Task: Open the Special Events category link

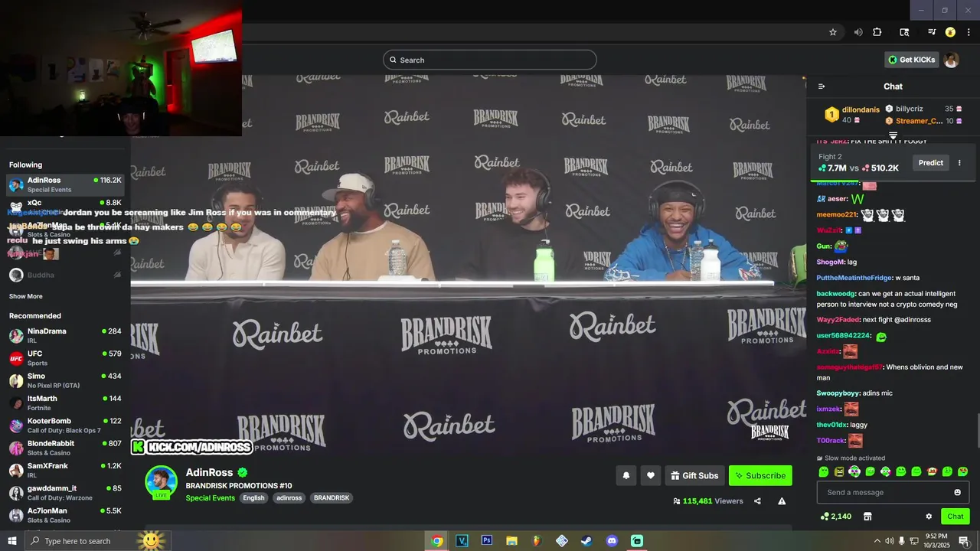Action: pos(210,497)
